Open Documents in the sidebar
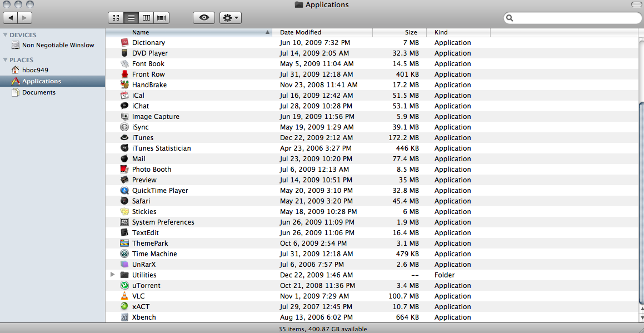Viewport: 644px width, 333px height. click(x=53, y=92)
